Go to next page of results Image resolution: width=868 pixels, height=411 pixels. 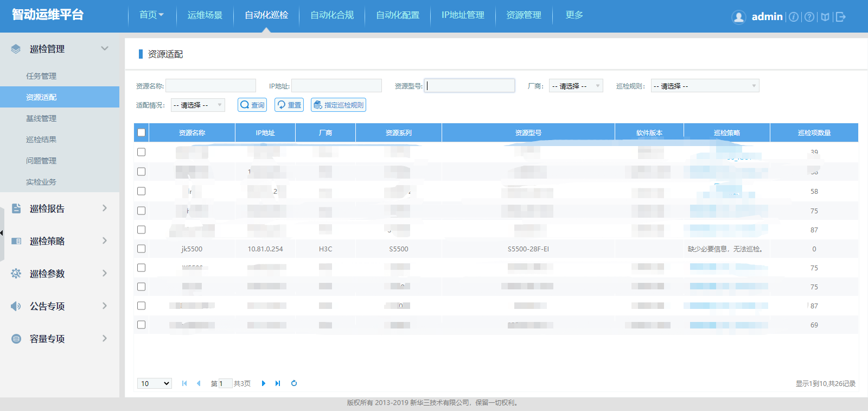tap(264, 383)
